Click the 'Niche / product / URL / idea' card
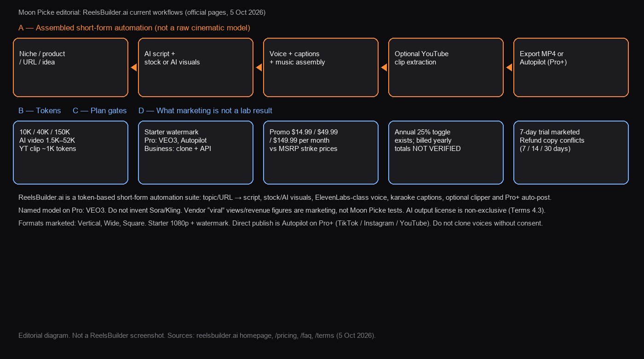644x359 pixels. 70,67
